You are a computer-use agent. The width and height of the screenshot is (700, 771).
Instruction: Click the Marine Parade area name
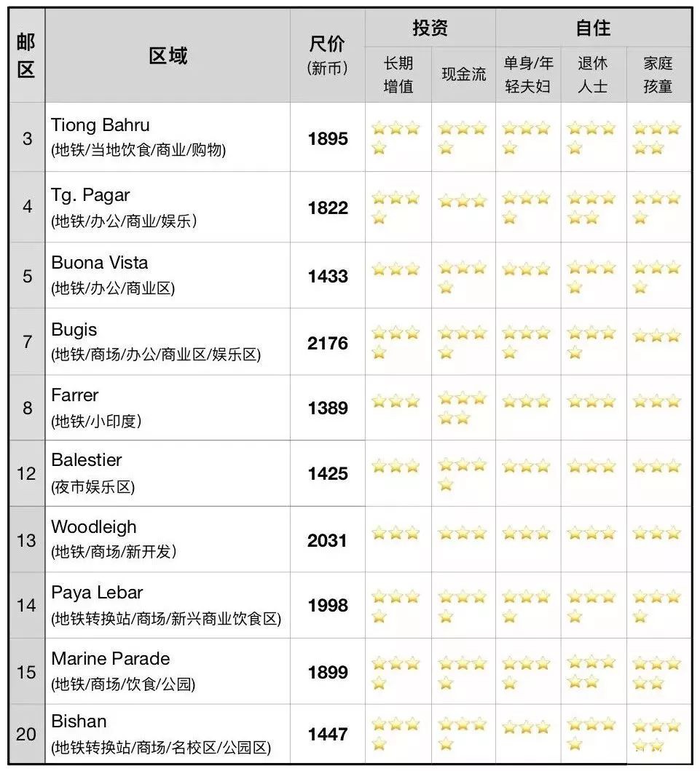pos(111,659)
